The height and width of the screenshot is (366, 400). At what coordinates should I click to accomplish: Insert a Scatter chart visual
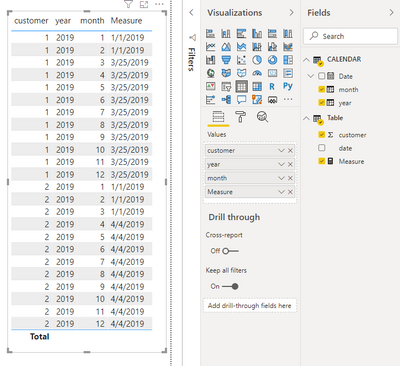[x=241, y=60]
